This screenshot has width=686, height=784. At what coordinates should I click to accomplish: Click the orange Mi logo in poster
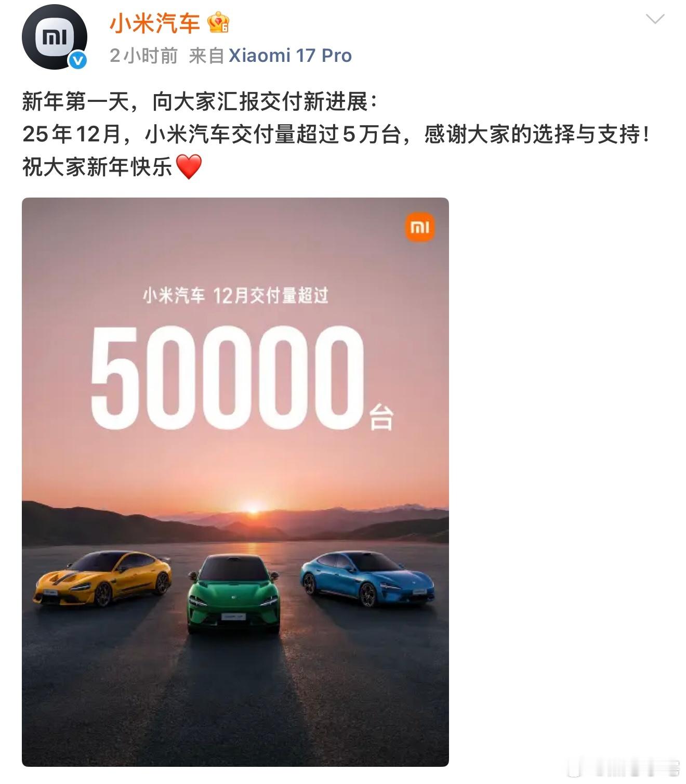(420, 228)
